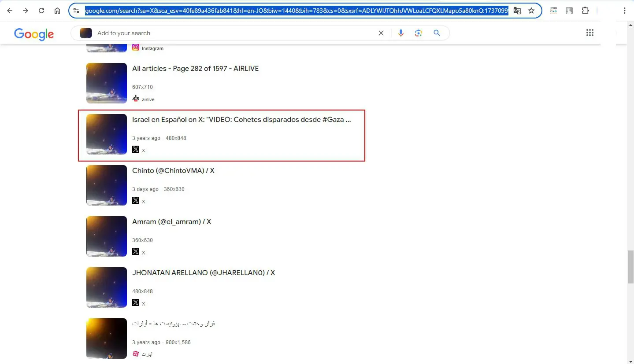Reload the current page
The height and width of the screenshot is (364, 634).
point(41,11)
